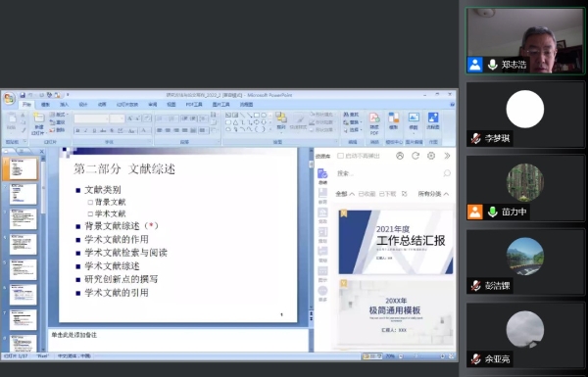Open template panel settings gear
This screenshot has height=377, width=588.
431,156
